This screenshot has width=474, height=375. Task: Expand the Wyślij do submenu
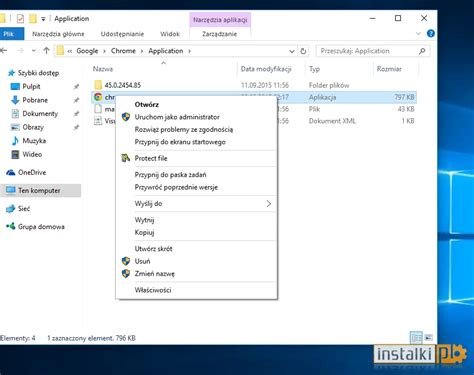pos(197,204)
